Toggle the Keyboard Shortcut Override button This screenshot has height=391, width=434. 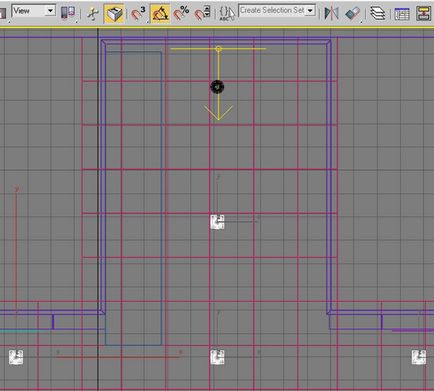(x=113, y=14)
